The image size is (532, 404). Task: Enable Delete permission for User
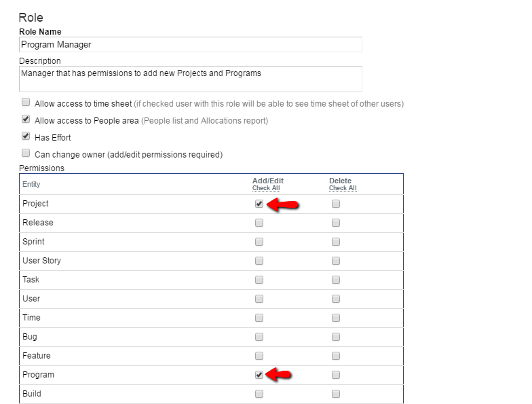coord(336,299)
